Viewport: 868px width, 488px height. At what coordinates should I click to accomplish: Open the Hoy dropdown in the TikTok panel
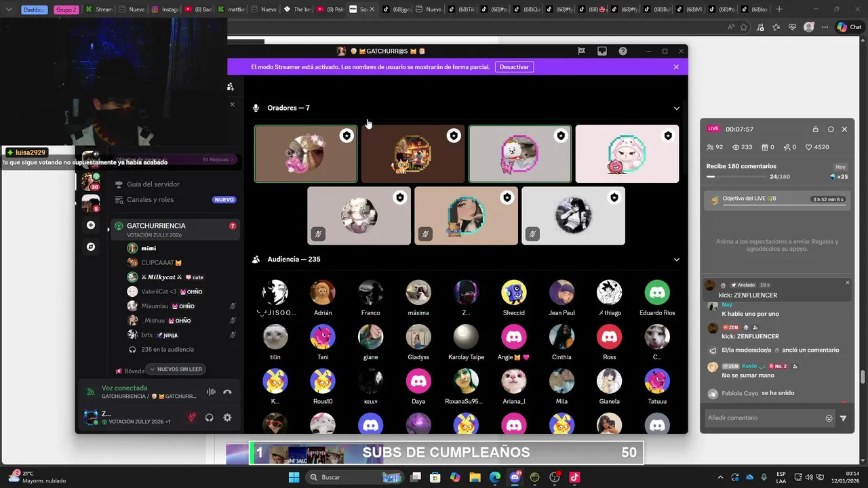pyautogui.click(x=840, y=167)
